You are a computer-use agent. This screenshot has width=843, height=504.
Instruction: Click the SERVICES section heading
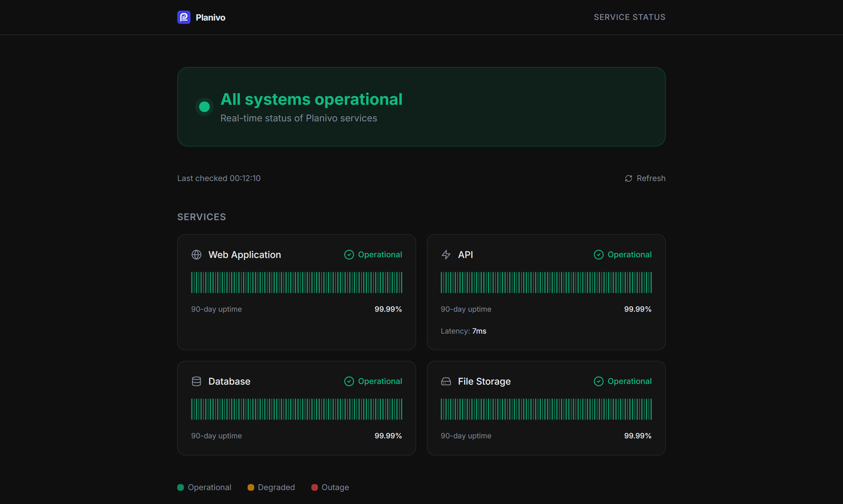click(201, 217)
